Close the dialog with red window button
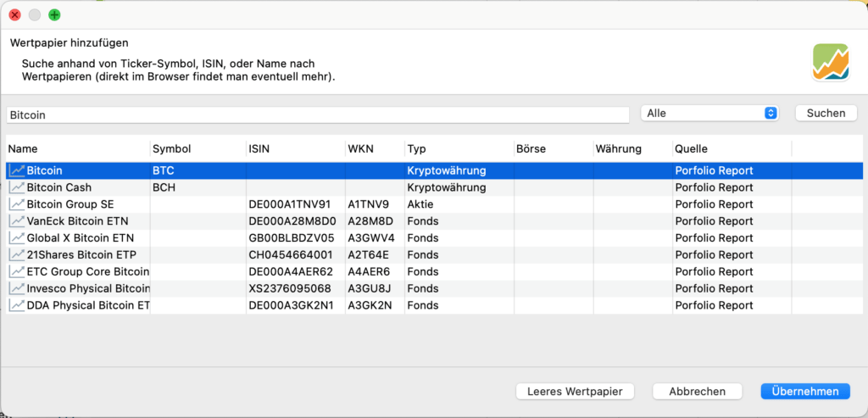This screenshot has width=868, height=418. (x=15, y=15)
